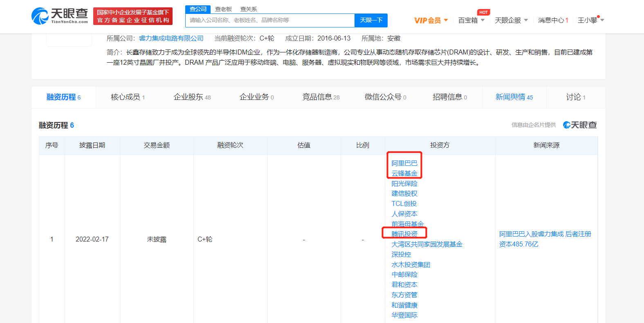Image resolution: width=644 pixels, height=323 pixels.
Task: Switch to the 新闻舆情 tab
Action: [514, 97]
